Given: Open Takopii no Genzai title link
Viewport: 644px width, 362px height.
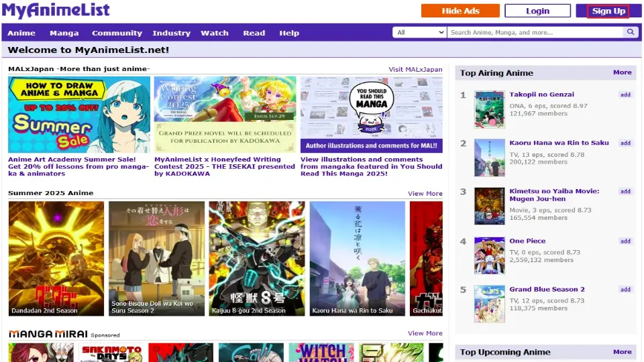Looking at the screenshot, I should tap(542, 95).
